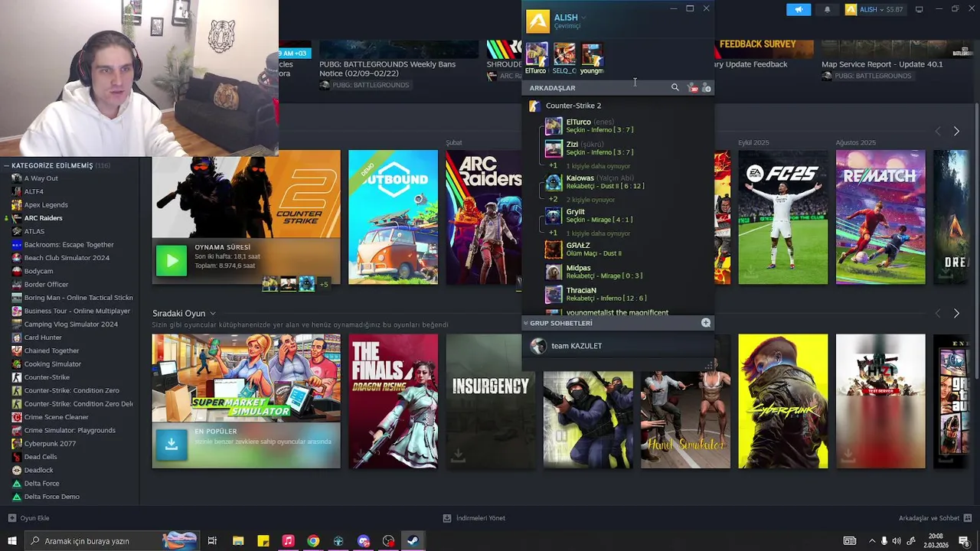
Task: Open File Explorer from the taskbar
Action: click(x=238, y=541)
